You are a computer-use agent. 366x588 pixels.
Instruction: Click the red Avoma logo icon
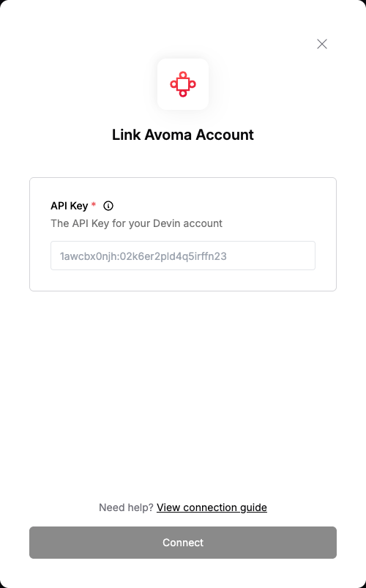coord(182,84)
